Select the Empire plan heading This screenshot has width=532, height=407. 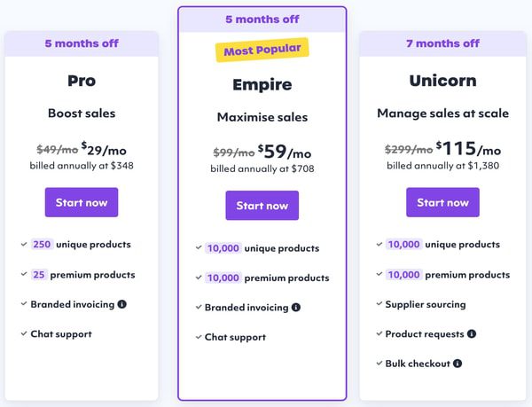(262, 84)
